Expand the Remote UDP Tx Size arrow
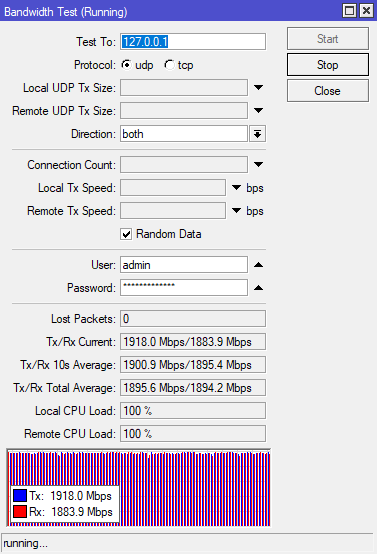 coord(259,111)
